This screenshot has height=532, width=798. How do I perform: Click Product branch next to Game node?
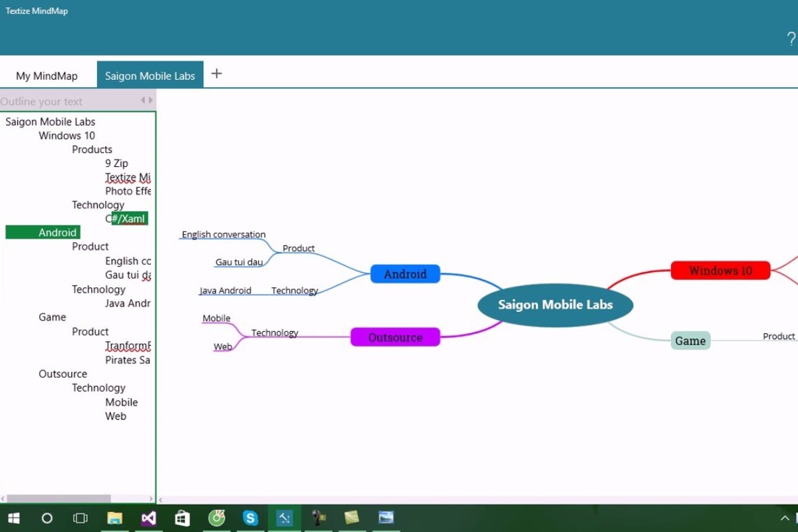(779, 336)
